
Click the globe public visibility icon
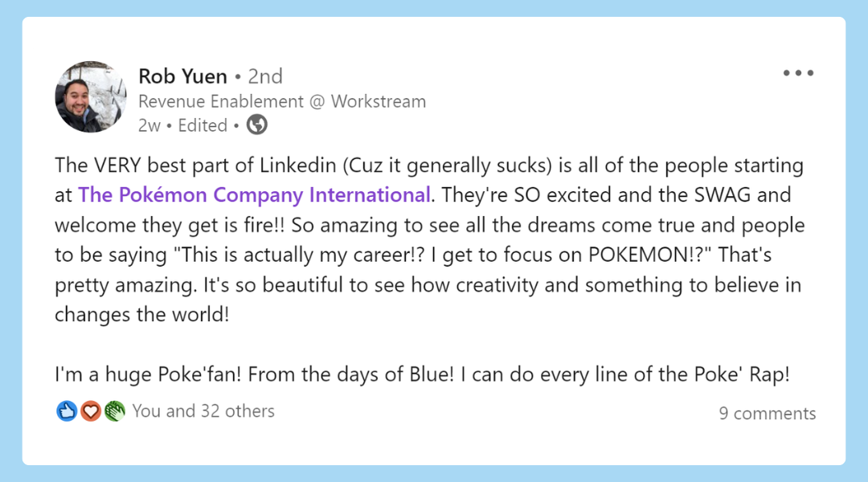(x=257, y=125)
